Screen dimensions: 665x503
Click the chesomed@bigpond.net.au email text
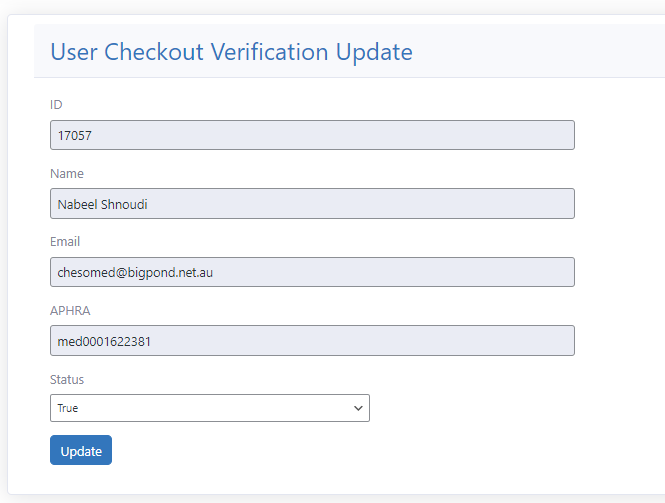(x=134, y=272)
